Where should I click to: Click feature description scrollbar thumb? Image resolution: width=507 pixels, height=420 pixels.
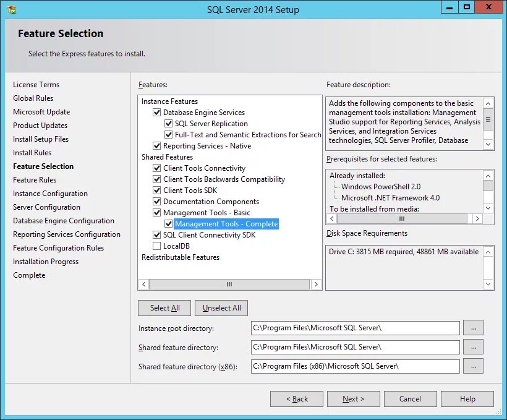tap(488, 119)
